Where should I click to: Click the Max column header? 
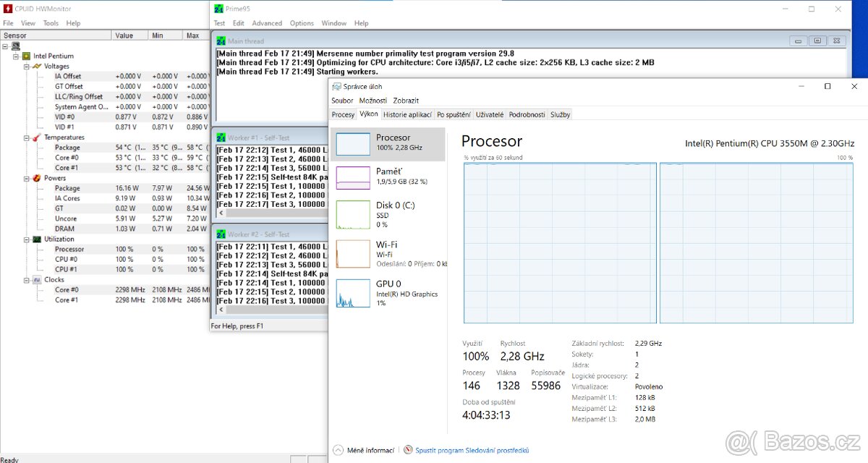(x=196, y=35)
